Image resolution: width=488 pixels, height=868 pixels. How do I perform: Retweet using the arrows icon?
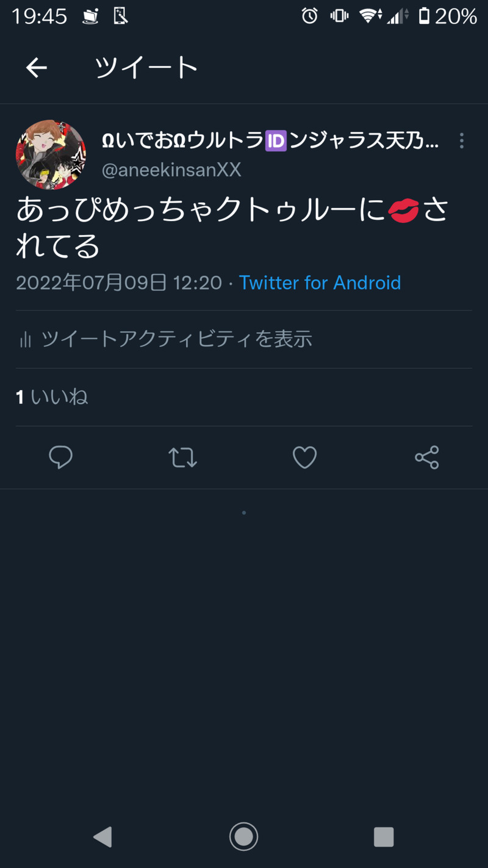(182, 457)
